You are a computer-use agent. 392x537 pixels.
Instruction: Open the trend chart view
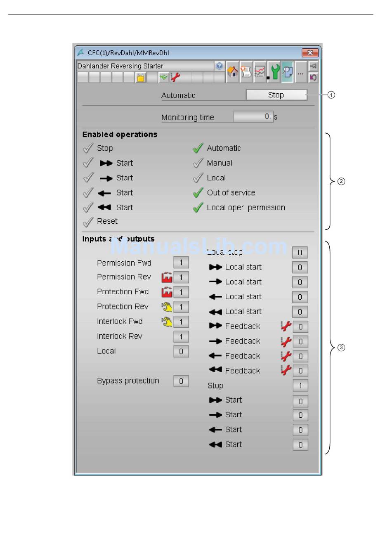click(x=260, y=72)
